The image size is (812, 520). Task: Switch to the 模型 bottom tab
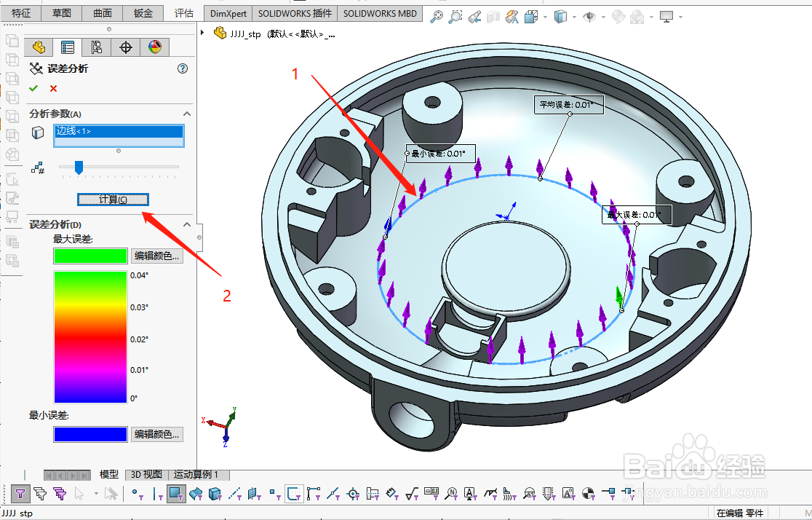(x=108, y=474)
